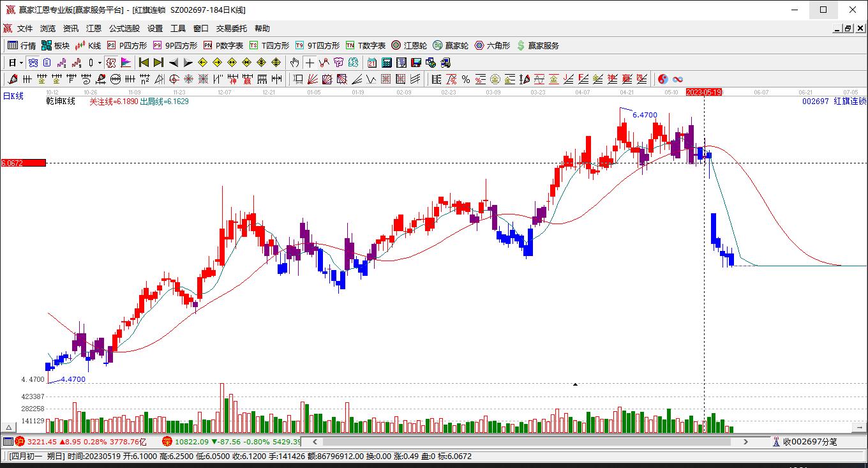Click the 002697 红旗连锁 stock label

click(834, 101)
